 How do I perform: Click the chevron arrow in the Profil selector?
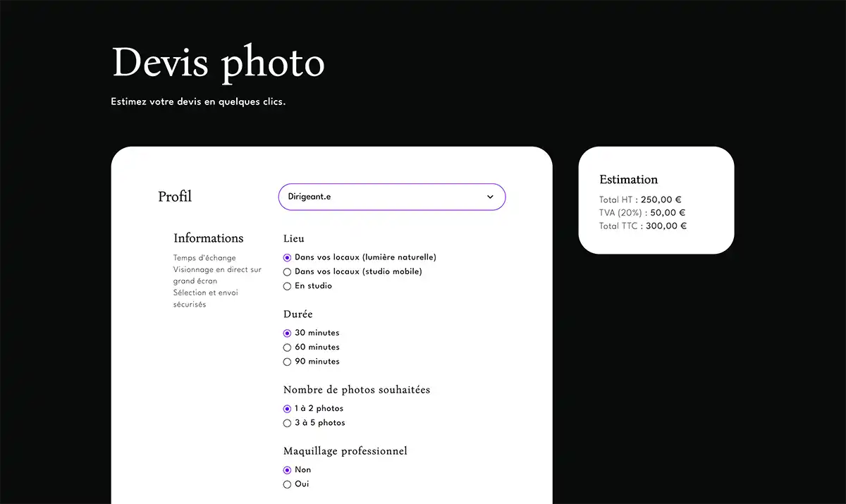coord(490,197)
